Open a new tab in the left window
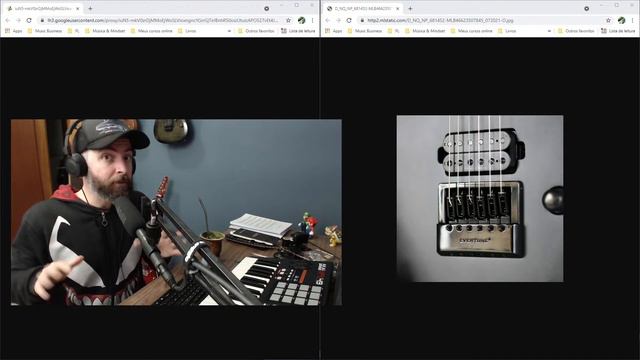 (90, 8)
